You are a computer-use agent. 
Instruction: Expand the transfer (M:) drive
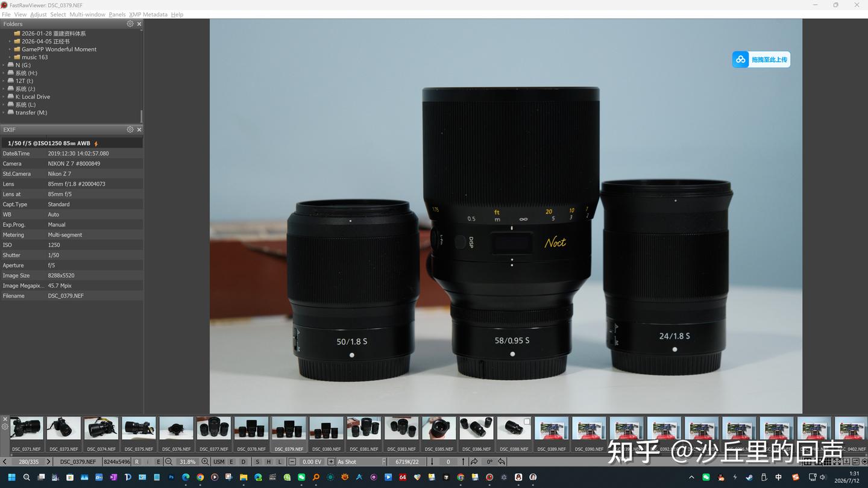point(4,113)
